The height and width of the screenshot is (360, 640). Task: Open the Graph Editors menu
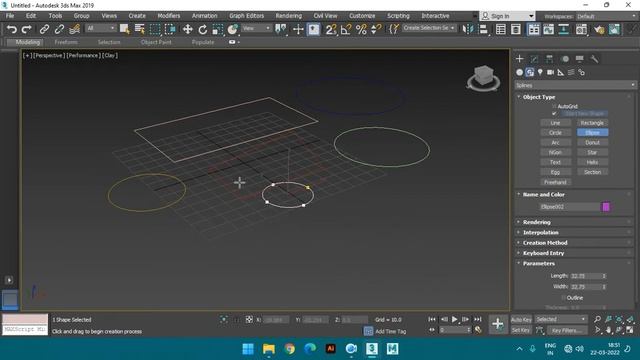point(246,16)
